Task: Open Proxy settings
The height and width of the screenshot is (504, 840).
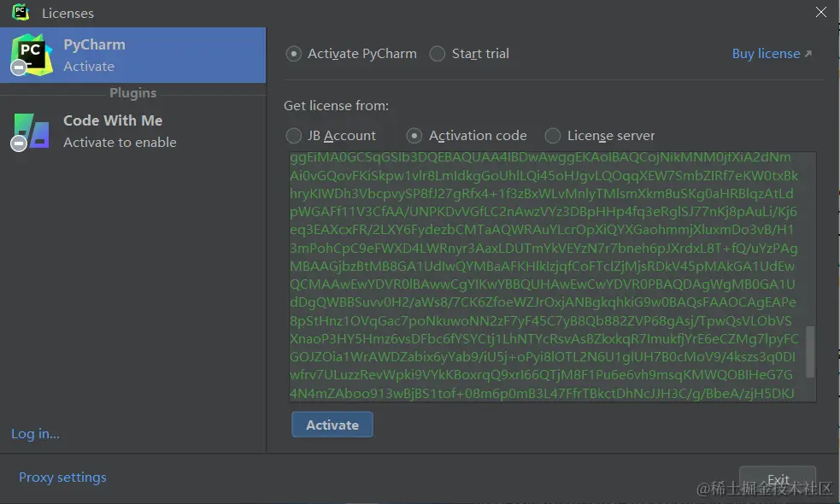Action: point(62,477)
